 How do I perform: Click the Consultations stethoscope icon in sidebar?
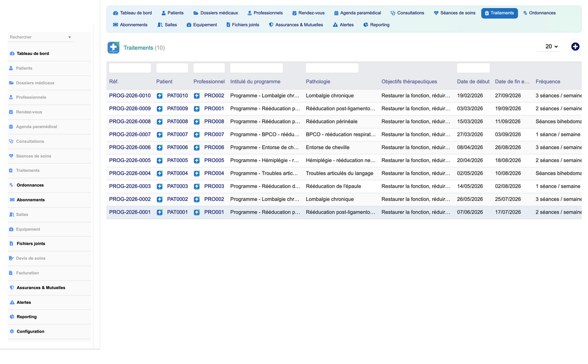coord(11,141)
